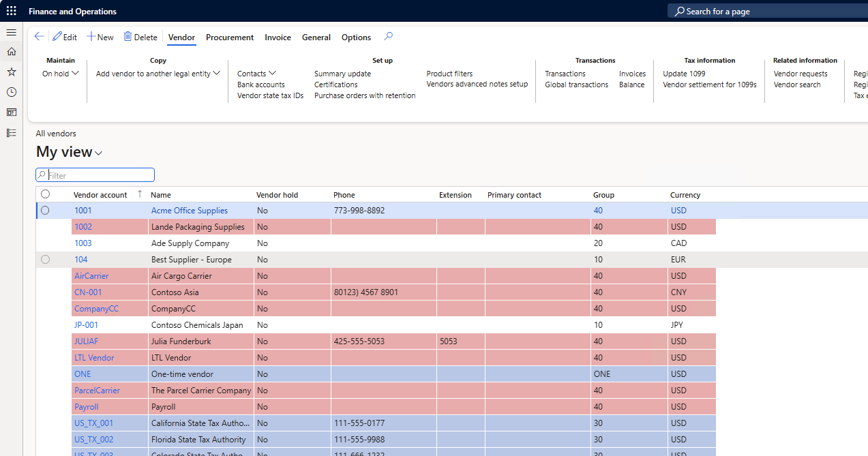Open Workspaces icon in sidebar

click(11, 112)
